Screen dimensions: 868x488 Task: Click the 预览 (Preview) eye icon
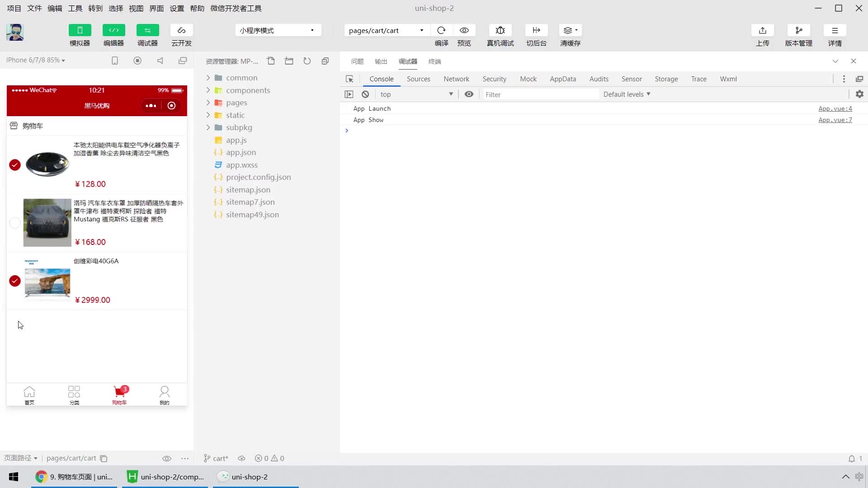coord(464,30)
